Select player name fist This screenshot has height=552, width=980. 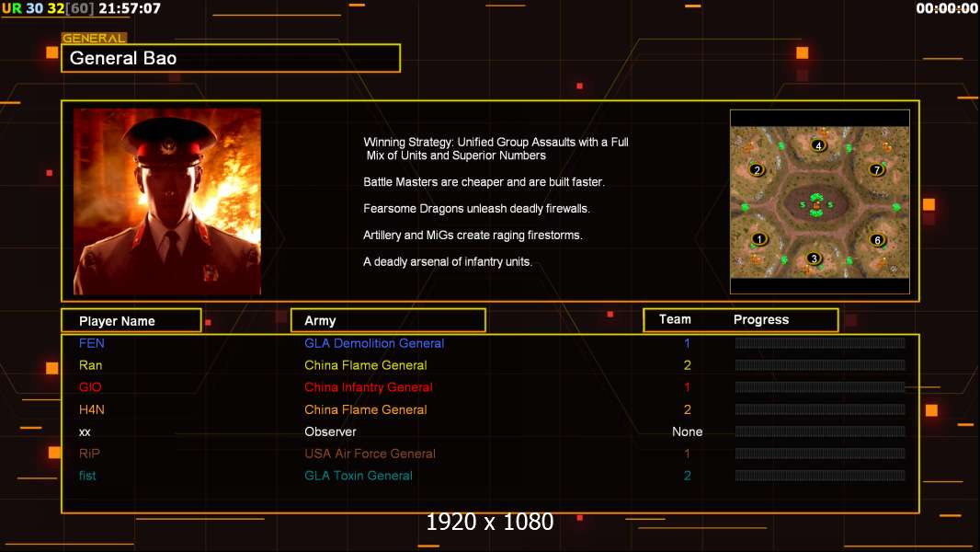tap(87, 476)
